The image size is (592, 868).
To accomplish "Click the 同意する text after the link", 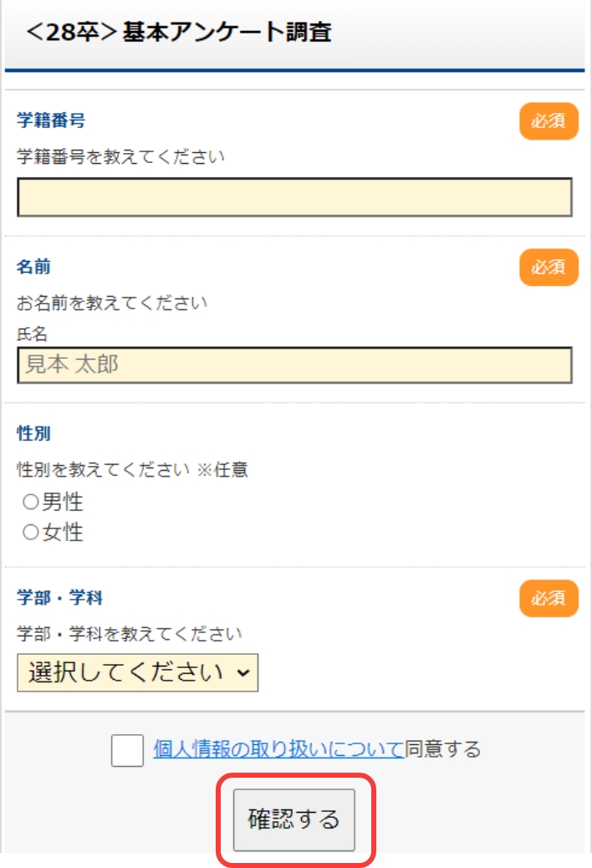I will click(x=443, y=749).
